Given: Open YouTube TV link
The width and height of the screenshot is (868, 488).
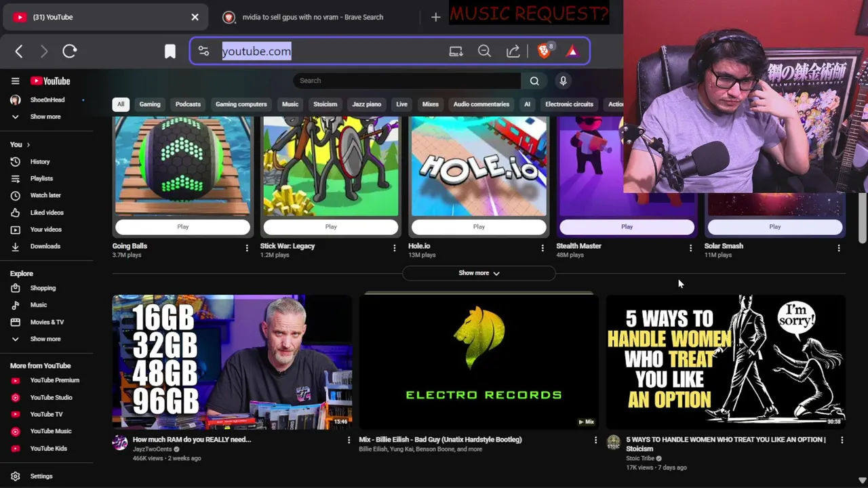Looking at the screenshot, I should [46, 414].
